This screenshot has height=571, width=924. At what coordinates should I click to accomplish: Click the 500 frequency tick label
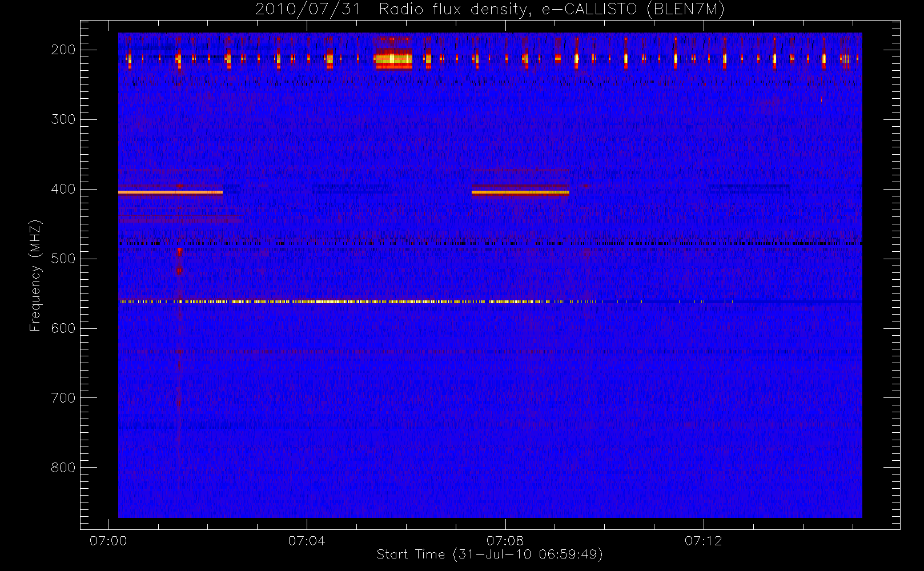(x=63, y=259)
